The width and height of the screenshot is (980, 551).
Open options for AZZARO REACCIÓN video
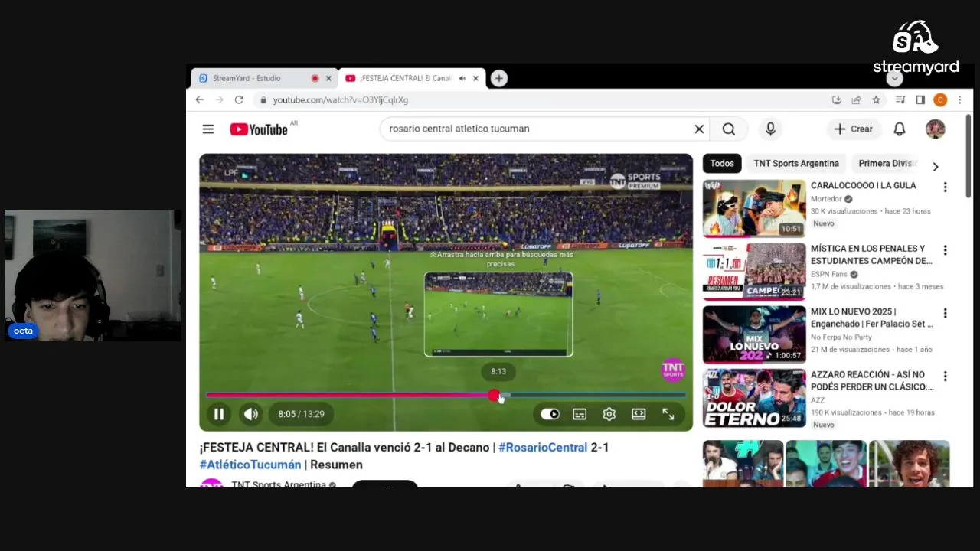click(945, 376)
